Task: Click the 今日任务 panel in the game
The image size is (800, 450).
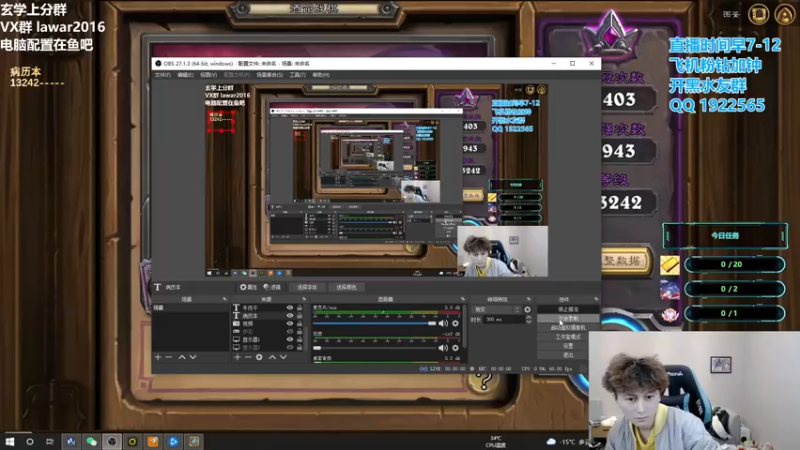Action: pos(724,236)
